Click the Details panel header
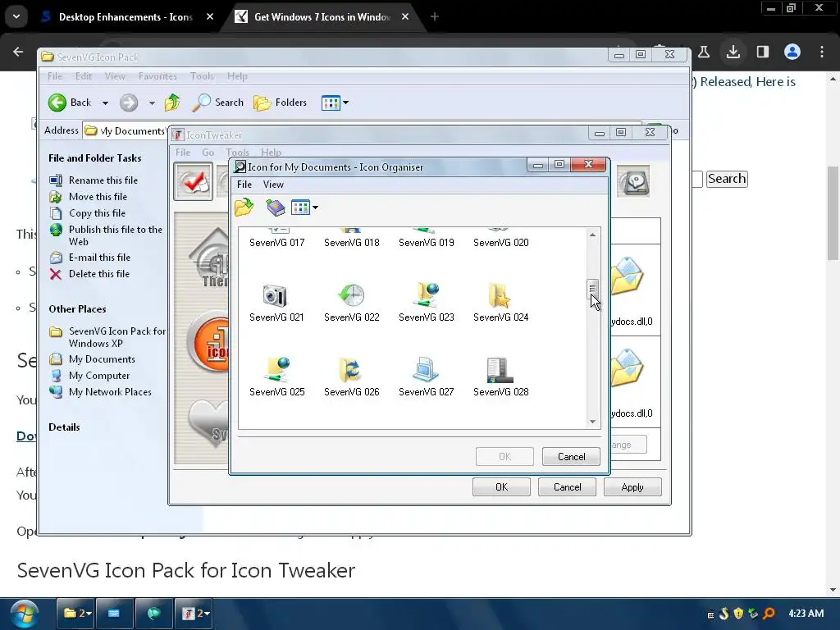Viewport: 840px width, 630px height. (64, 427)
